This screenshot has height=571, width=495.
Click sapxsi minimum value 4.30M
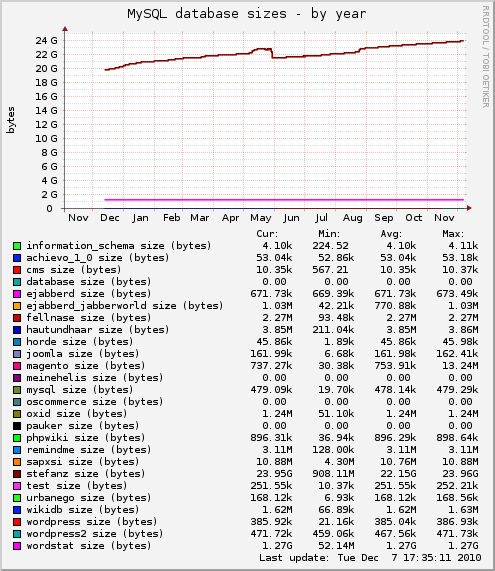pos(339,462)
